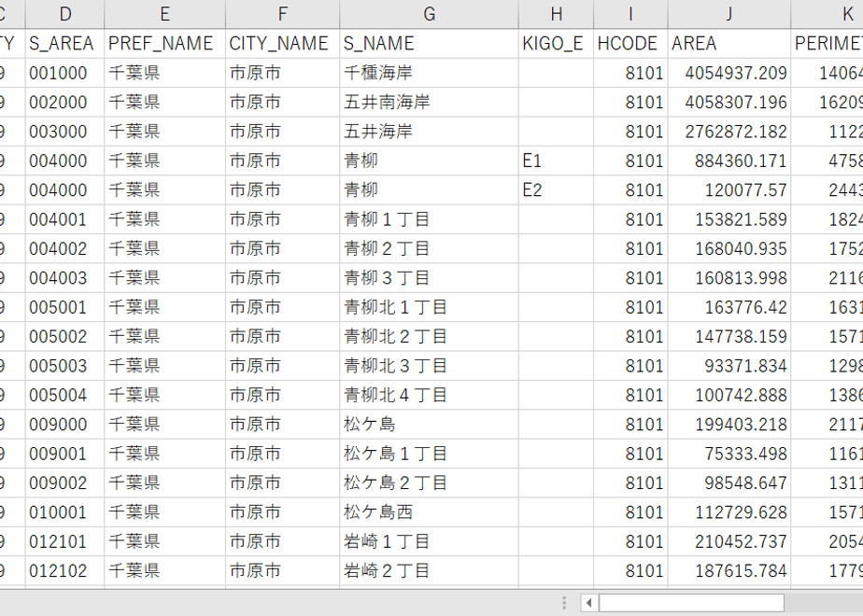Click the 千種海岸 cell
This screenshot has width=863, height=616.
point(430,73)
